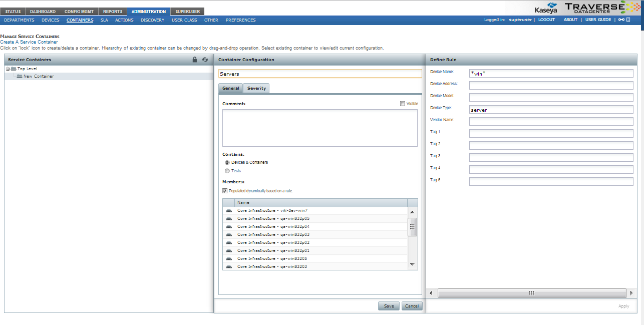Switch to the Severity tab
This screenshot has width=644, height=325.
click(x=256, y=88)
